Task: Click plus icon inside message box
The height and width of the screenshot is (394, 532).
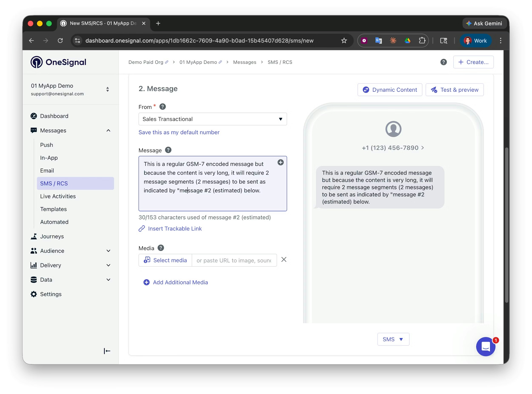Action: pyautogui.click(x=280, y=162)
